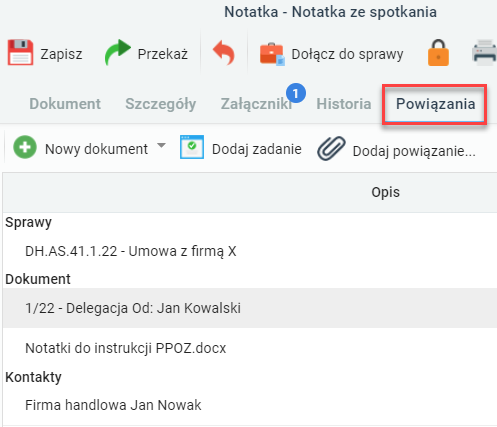Expand the Nowy dokument dropdown arrow

tap(161, 145)
